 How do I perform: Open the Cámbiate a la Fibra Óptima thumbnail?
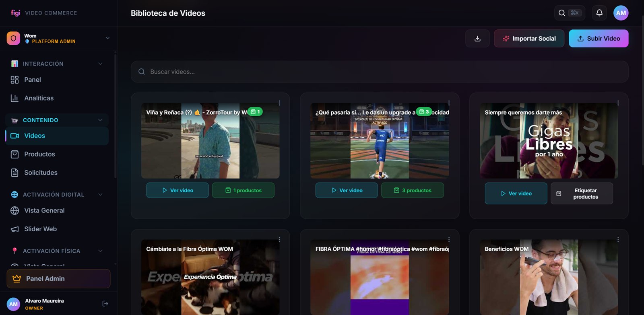point(210,277)
